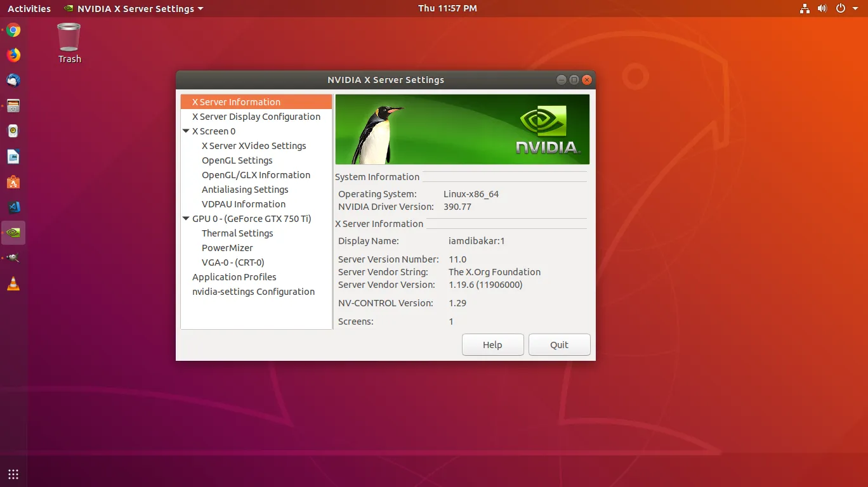Open Thunderbird mail client
The width and height of the screenshot is (868, 487).
tap(13, 81)
